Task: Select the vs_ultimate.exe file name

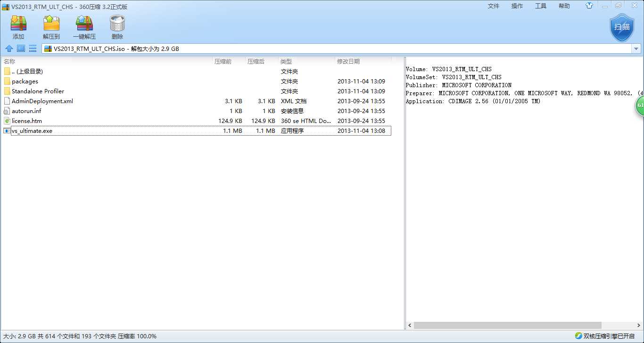Action: point(32,131)
